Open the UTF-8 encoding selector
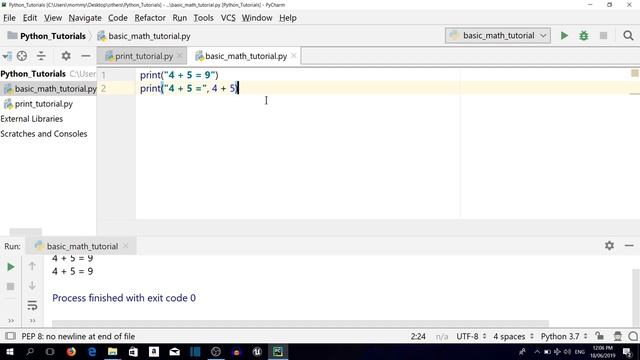Screen dimensions: 640x360 click(471, 336)
